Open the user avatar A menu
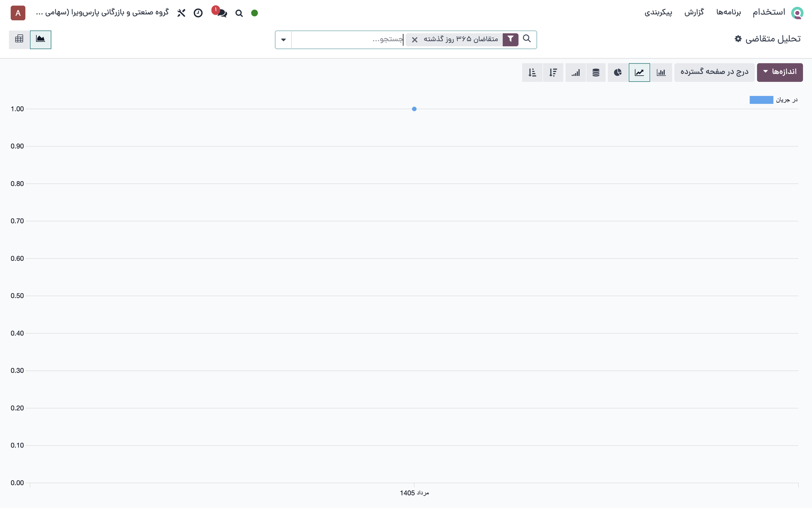 click(18, 13)
